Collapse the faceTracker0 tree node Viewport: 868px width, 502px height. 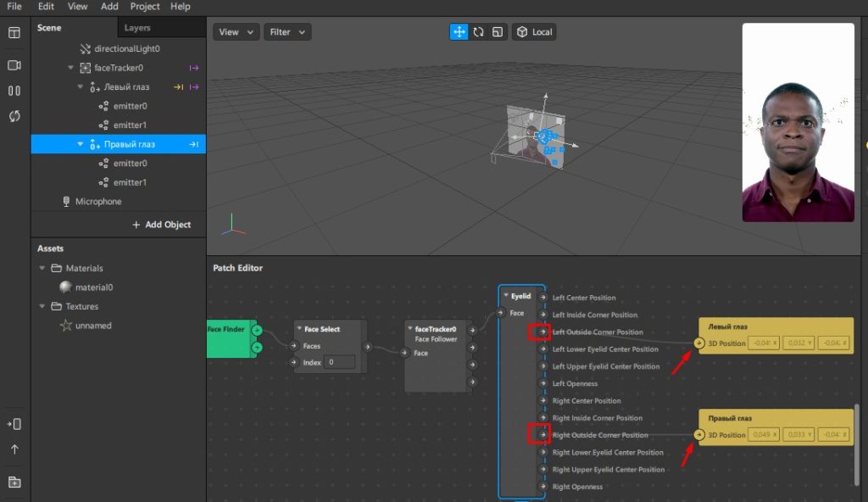[71, 68]
